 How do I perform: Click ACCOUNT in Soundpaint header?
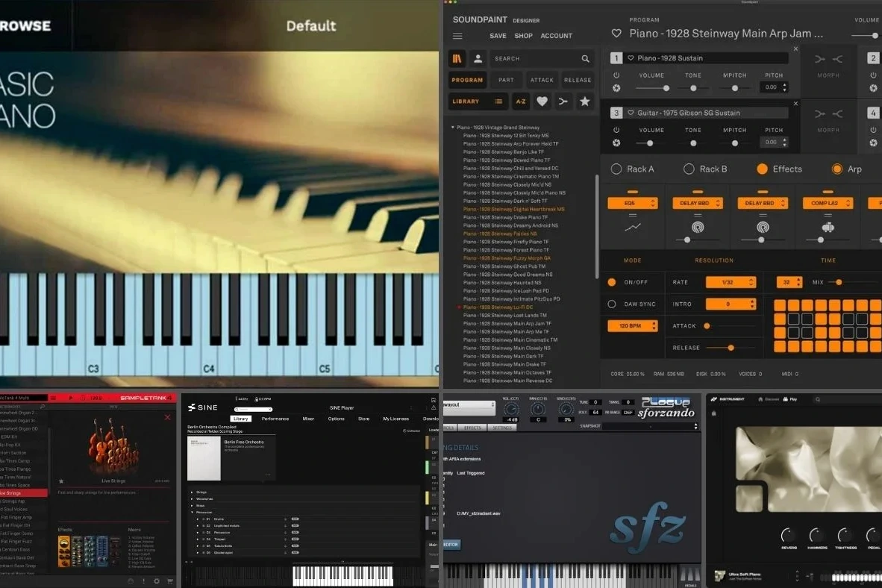click(x=557, y=36)
